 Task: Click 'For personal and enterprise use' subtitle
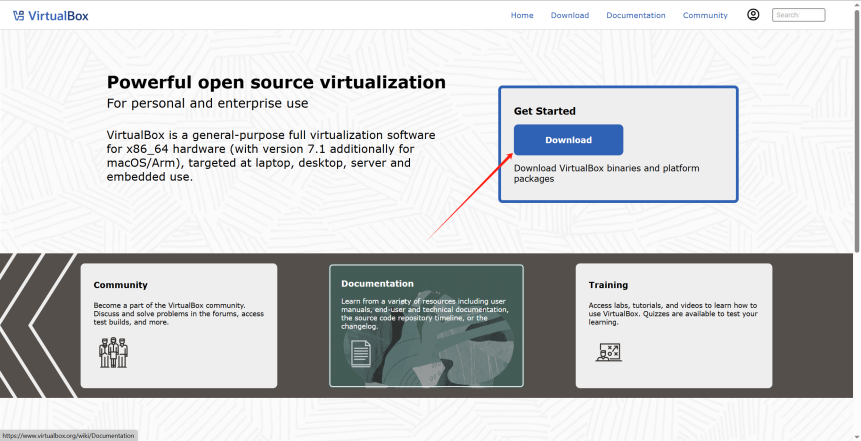click(208, 103)
